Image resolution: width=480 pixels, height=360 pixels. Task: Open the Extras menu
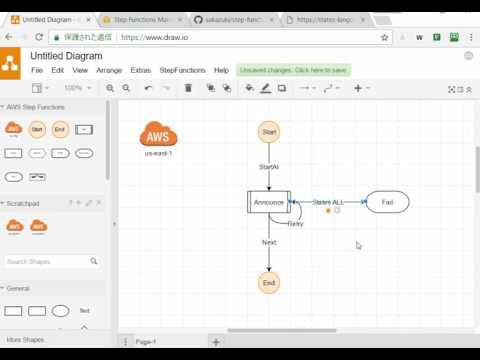point(141,70)
